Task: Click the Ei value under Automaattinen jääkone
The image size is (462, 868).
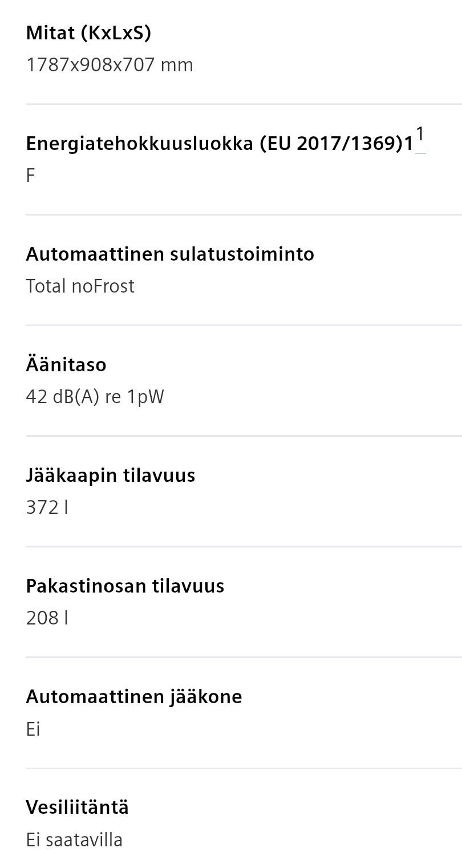Action: coord(33,729)
